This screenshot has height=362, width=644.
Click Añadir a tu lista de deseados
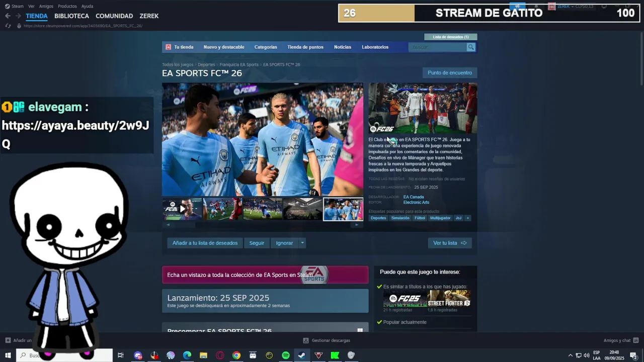(205, 243)
